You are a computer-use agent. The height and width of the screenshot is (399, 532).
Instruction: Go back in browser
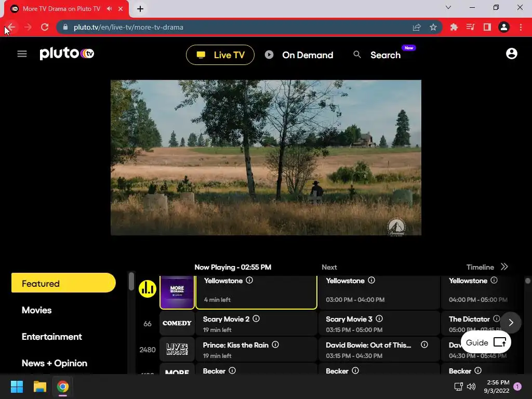click(x=11, y=27)
